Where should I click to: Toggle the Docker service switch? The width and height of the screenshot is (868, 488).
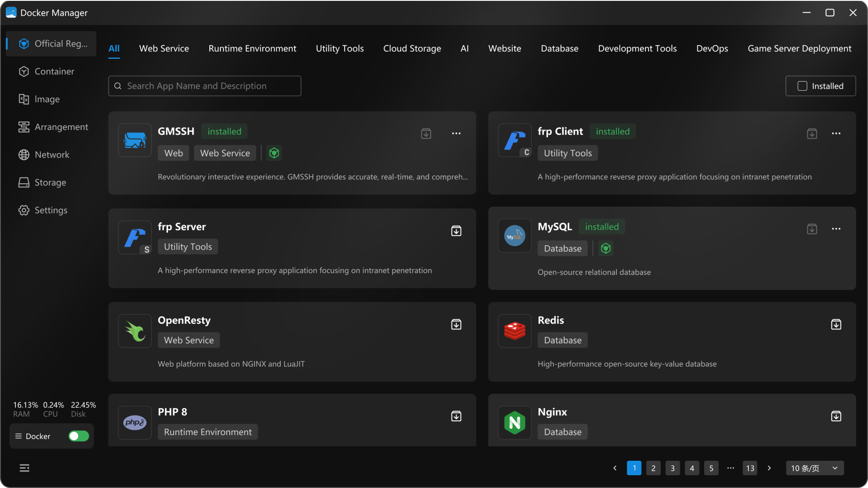(79, 436)
